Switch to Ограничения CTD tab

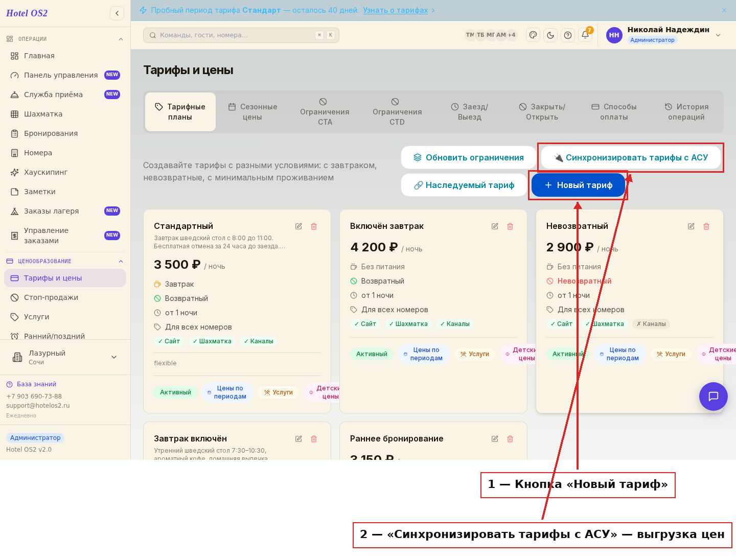coord(397,112)
